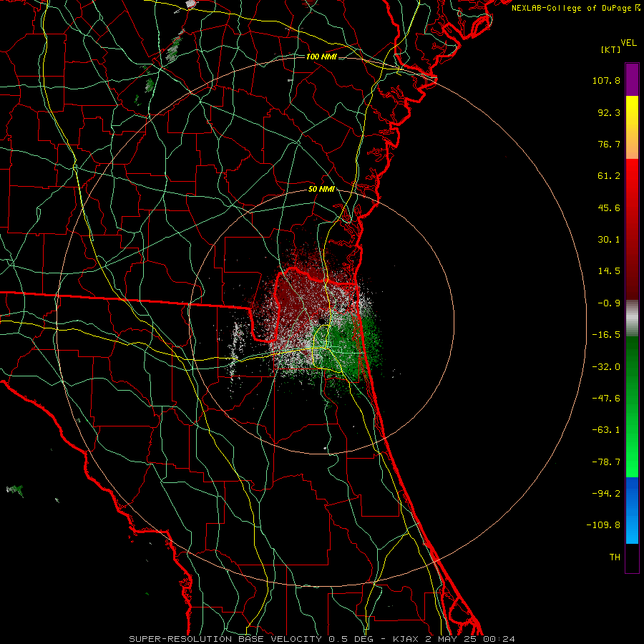Select the -16.5 legend value

606,335
